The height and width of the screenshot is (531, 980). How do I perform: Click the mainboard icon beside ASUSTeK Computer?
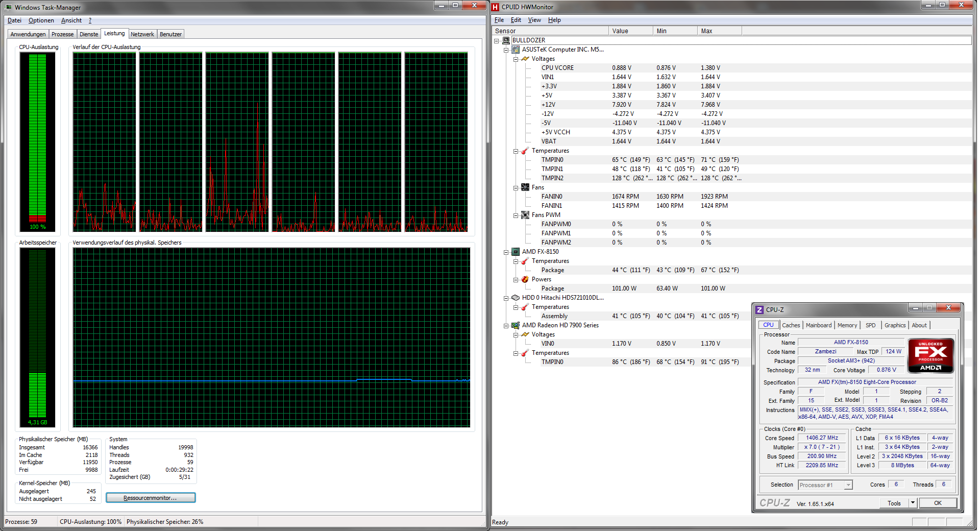(516, 50)
